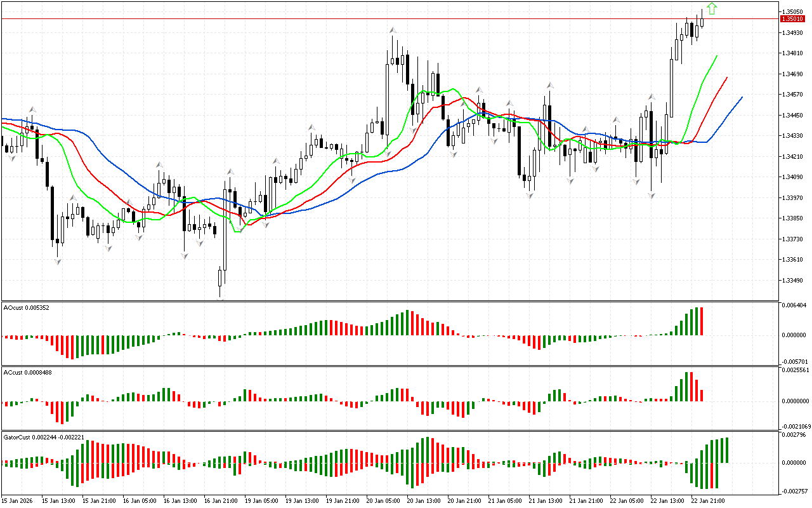Click the down fractal below 22 Jan 13:00 low

coord(652,196)
